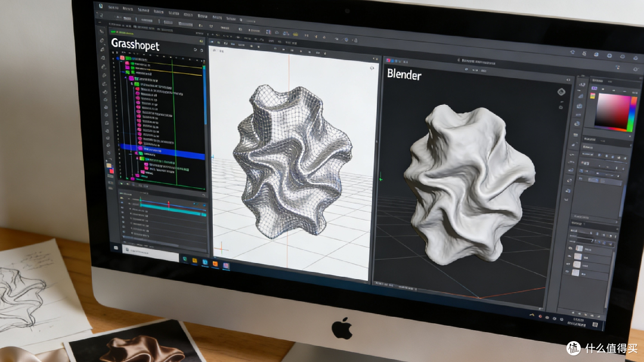Click the Grasshopet panel title
The width and height of the screenshot is (644, 362).
pyautogui.click(x=135, y=44)
